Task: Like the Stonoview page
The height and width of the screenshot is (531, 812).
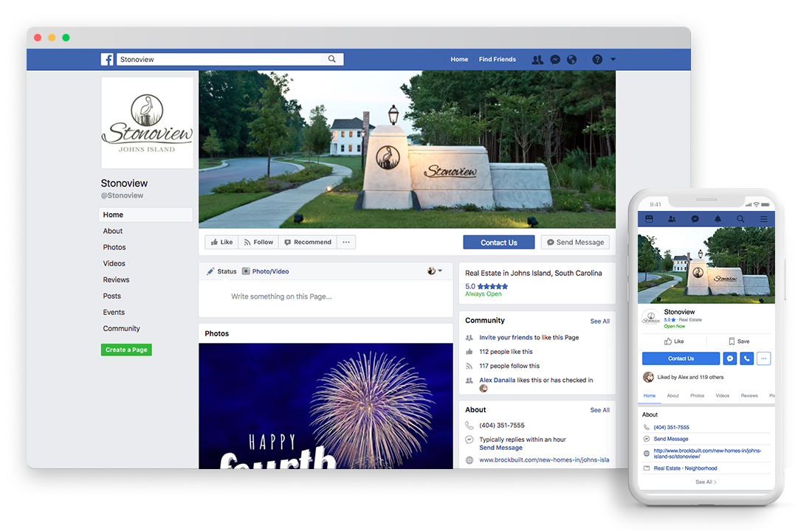Action: tap(221, 242)
